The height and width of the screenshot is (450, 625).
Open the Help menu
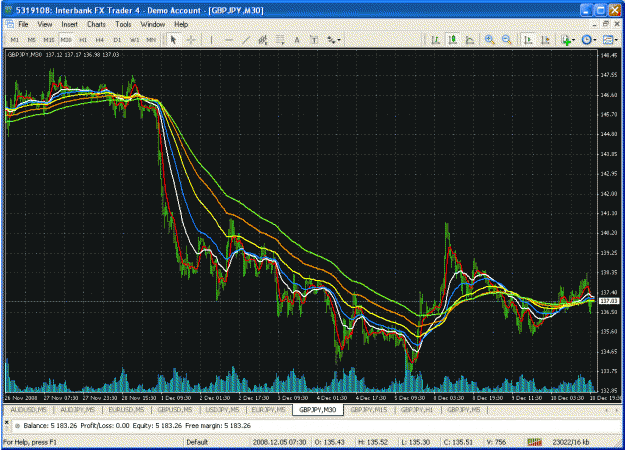[x=181, y=24]
